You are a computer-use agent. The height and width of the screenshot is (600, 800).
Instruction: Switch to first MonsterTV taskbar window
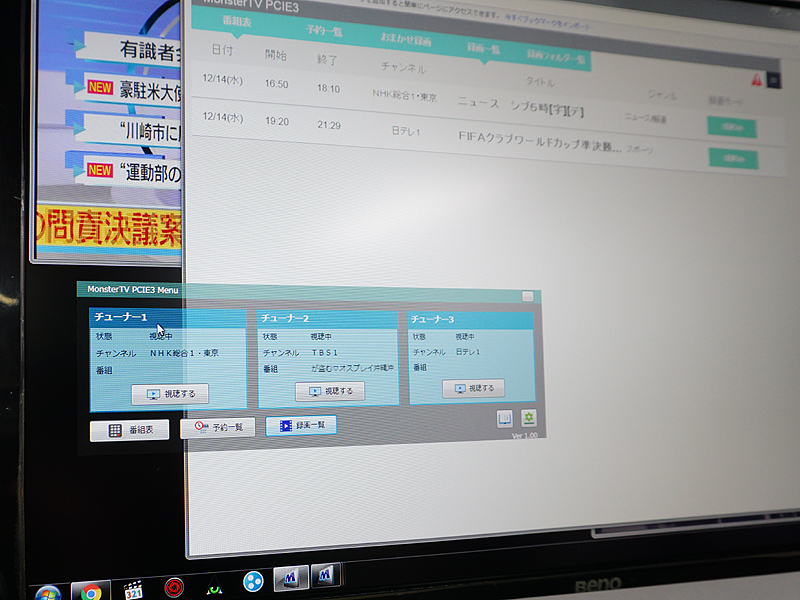coord(291,578)
